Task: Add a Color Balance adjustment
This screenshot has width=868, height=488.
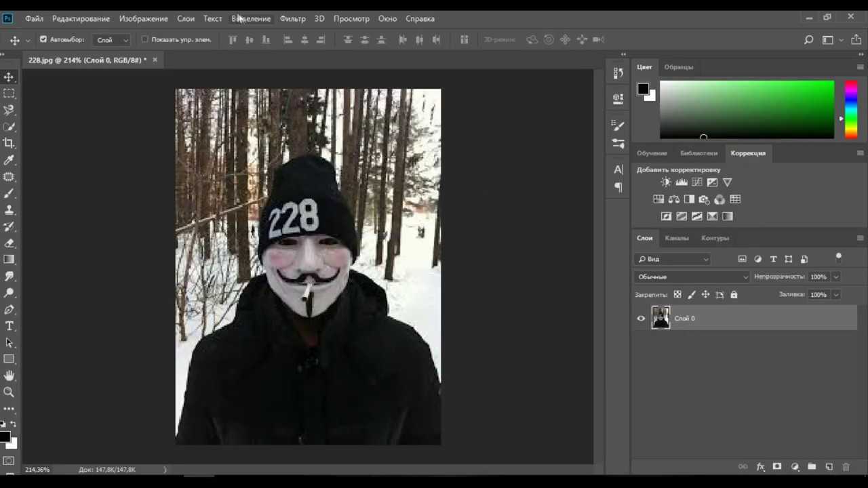Action: (x=674, y=199)
